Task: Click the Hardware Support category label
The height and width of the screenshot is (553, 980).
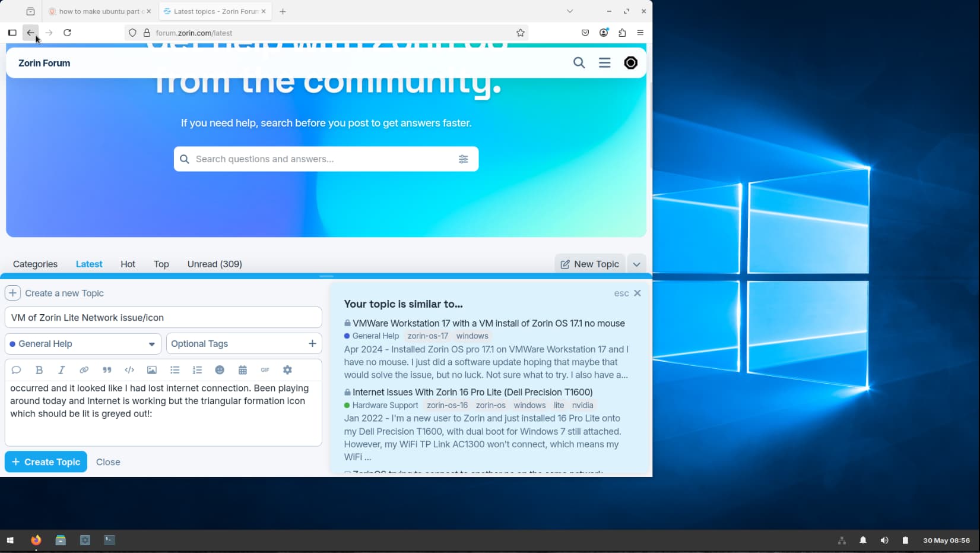Action: (385, 405)
